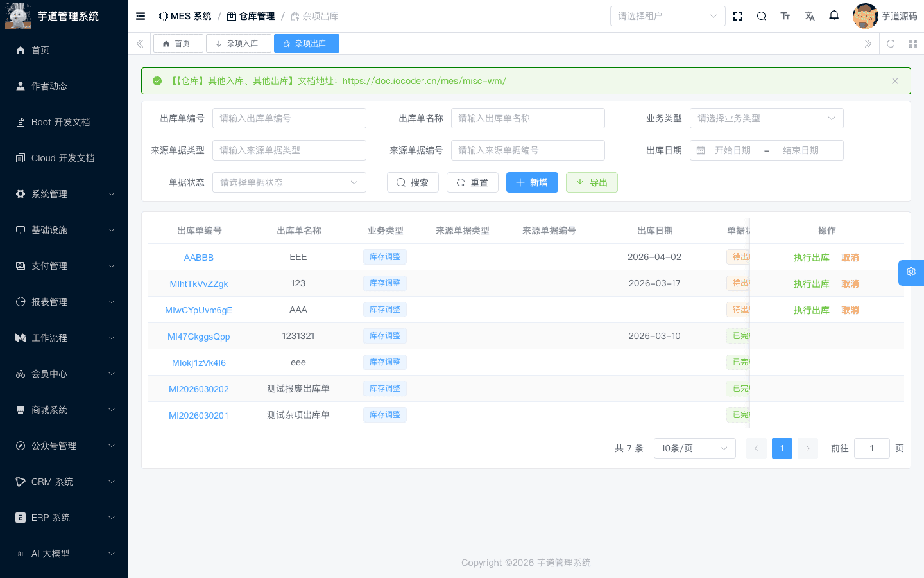Collapse tabs with the left double-arrow toggle
This screenshot has height=578, width=924.
click(x=139, y=44)
